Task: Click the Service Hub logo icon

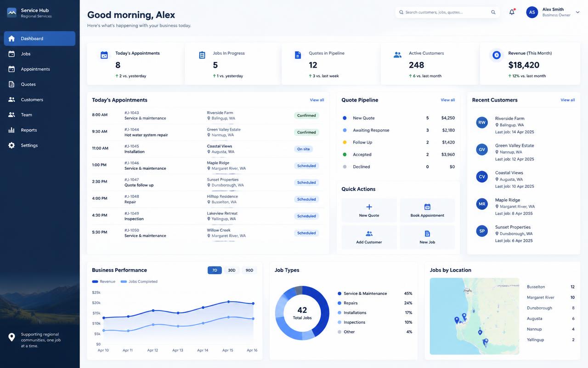Action: pos(12,12)
